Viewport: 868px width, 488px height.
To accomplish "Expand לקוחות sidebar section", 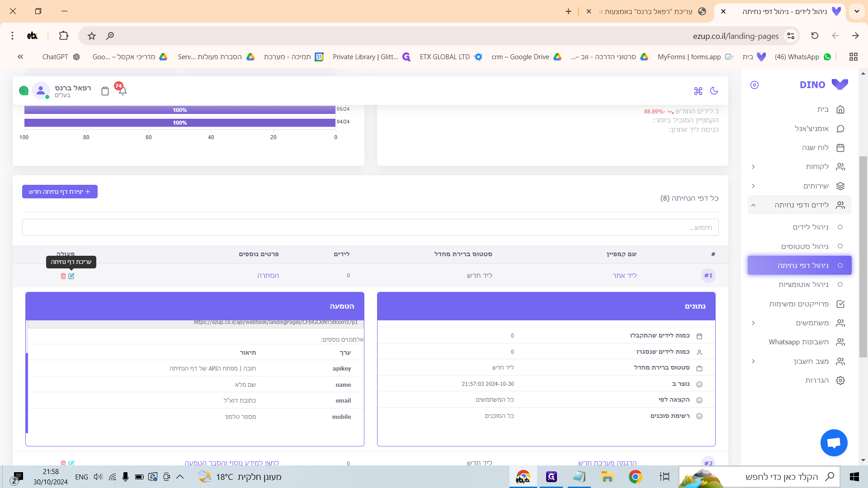I will 800,167.
